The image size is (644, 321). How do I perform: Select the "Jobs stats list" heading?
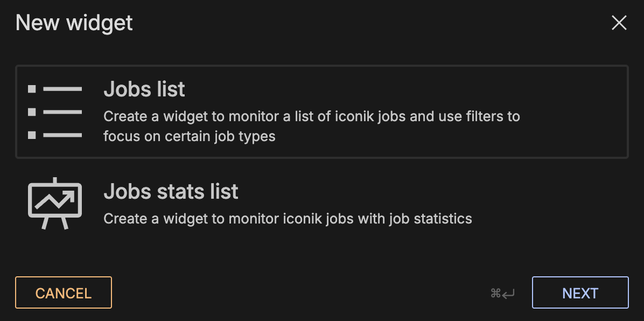(x=171, y=192)
